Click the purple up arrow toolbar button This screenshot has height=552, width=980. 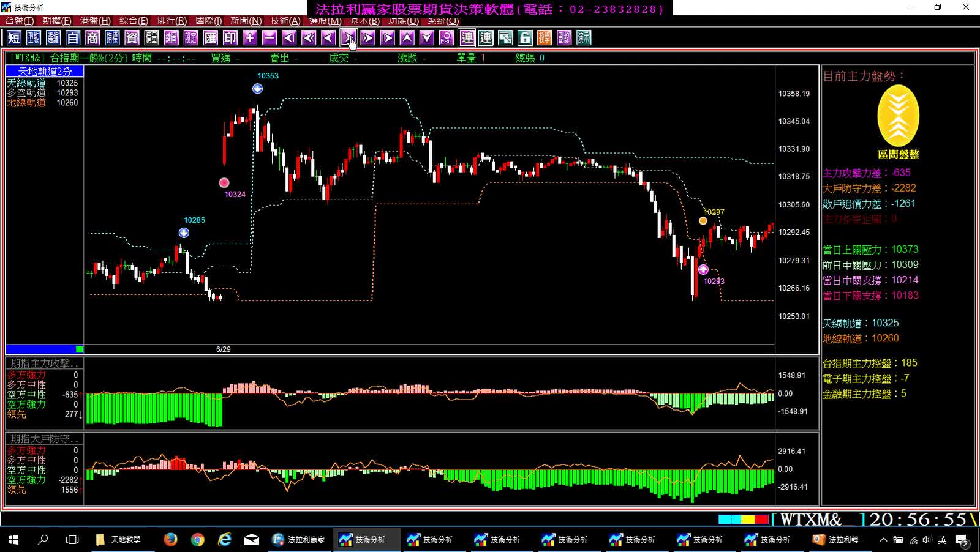coord(407,38)
